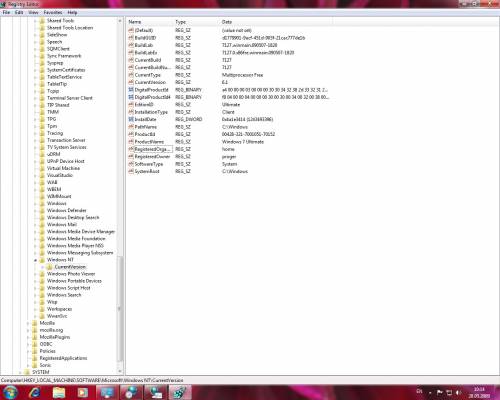This screenshot has height=400, width=500.
Task: Open the File menu
Action: [x=6, y=13]
